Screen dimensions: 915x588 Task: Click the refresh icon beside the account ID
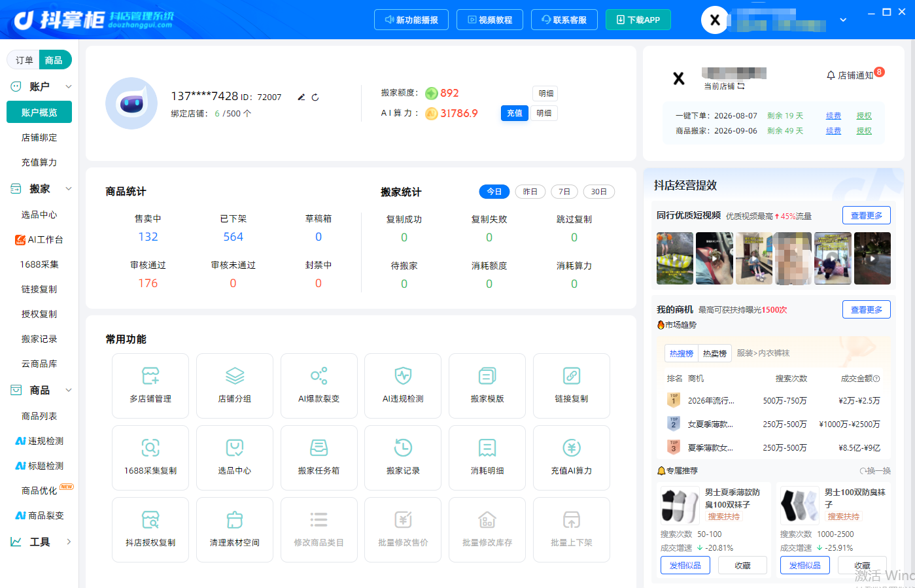pos(315,97)
